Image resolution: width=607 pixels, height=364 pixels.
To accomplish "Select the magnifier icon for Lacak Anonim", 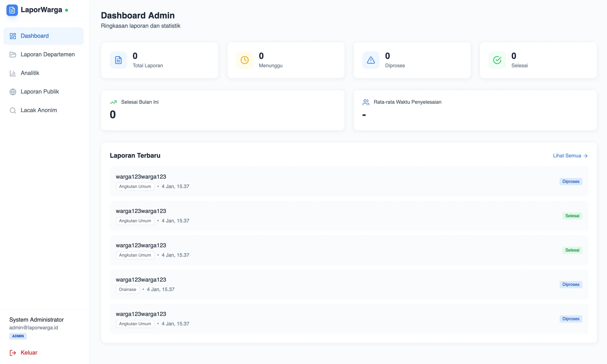I will pos(13,110).
